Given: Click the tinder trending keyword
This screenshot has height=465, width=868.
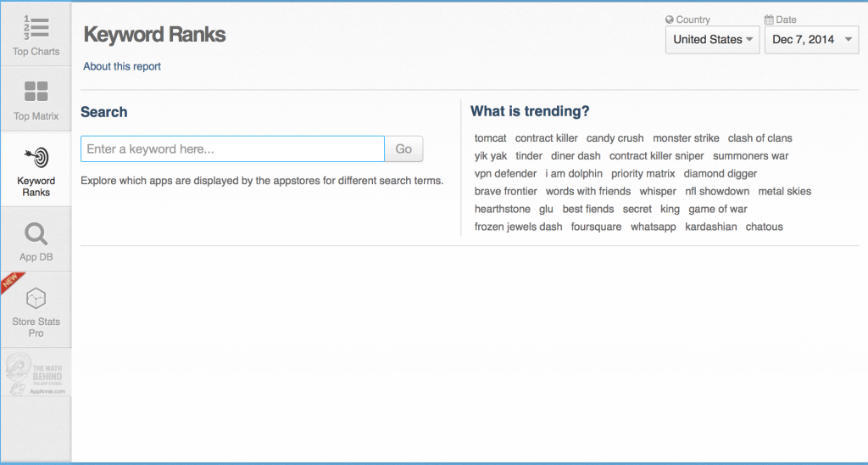Looking at the screenshot, I should point(529,156).
